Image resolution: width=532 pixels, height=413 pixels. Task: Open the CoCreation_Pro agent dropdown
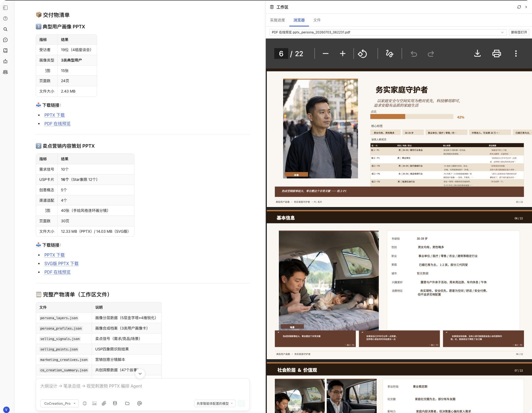60,403
